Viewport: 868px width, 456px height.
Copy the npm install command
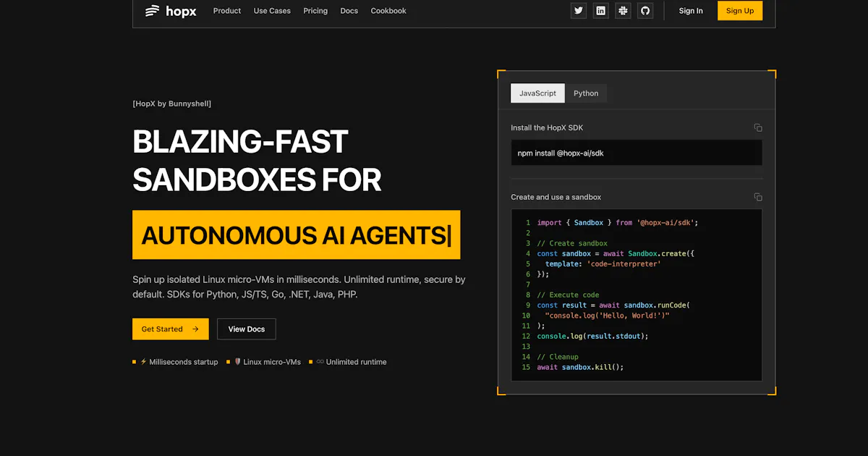click(758, 127)
